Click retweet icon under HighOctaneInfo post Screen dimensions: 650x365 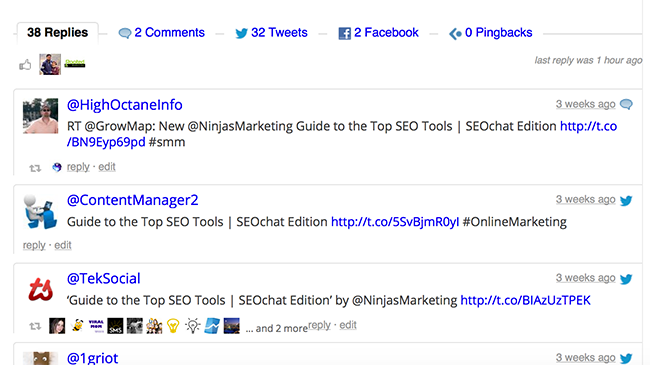tap(35, 168)
